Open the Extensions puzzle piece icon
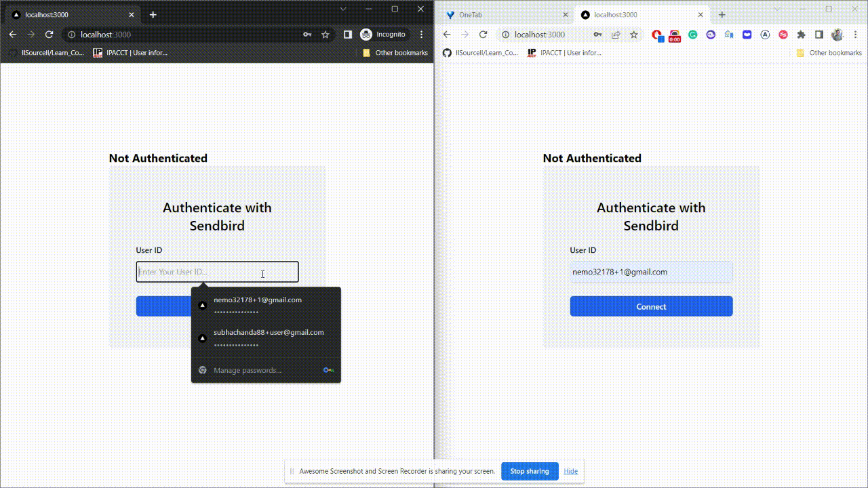Screen dimensions: 868x488 click(x=801, y=34)
